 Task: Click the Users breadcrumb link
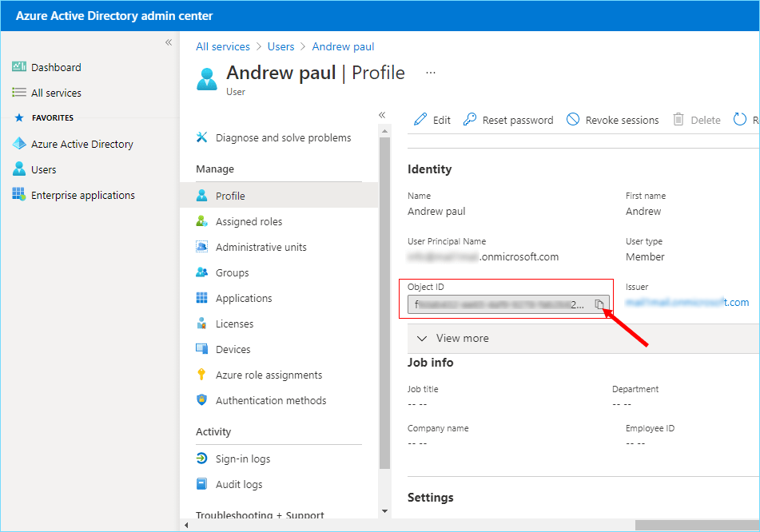pos(281,46)
